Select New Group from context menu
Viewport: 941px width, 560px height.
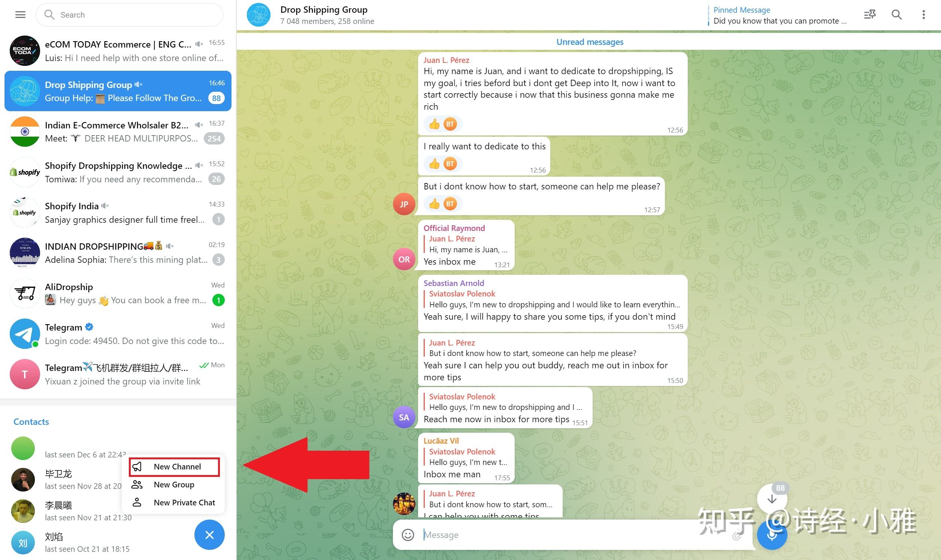tap(174, 485)
